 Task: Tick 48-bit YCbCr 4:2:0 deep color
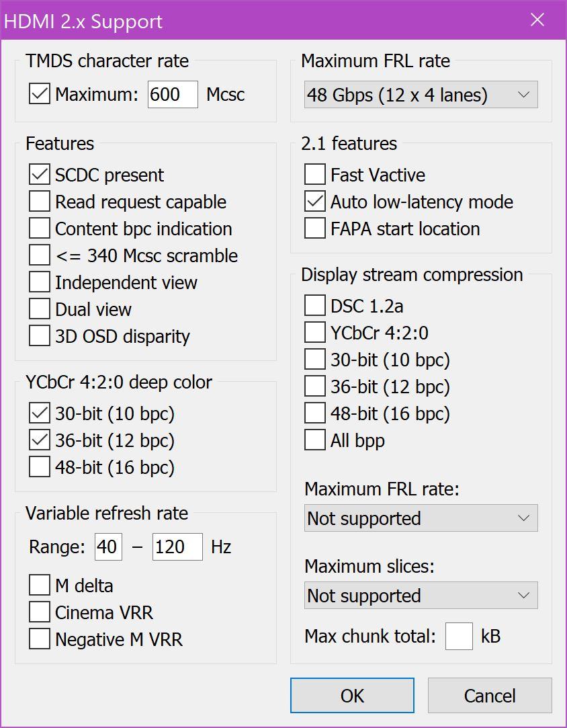point(40,467)
